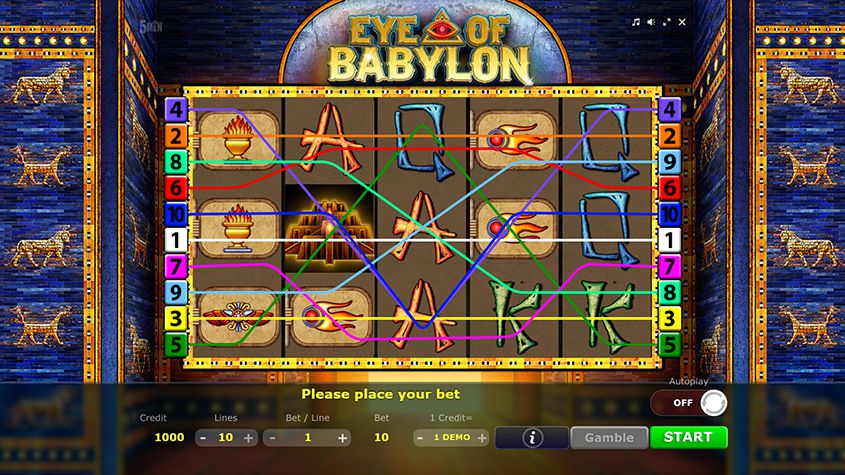Lower the credit denomination with minus

pos(420,438)
